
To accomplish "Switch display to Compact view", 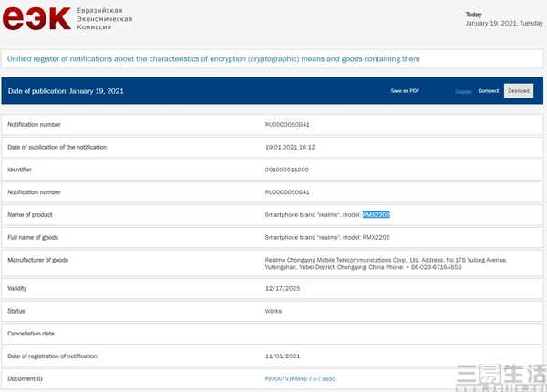I will 489,91.
